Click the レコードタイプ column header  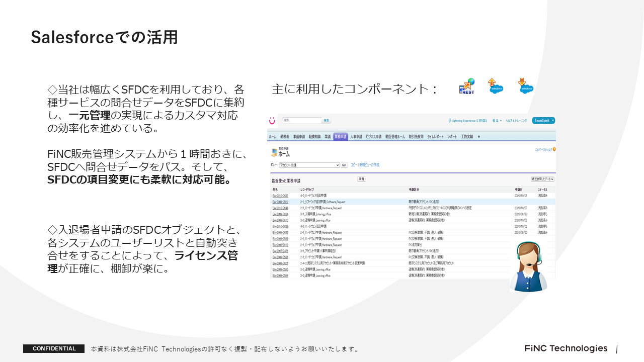pos(306,189)
